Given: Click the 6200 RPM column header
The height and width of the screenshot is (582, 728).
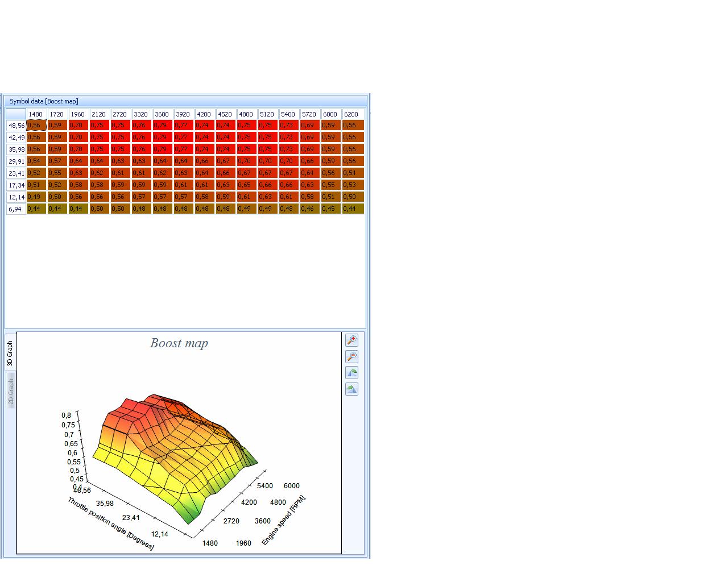Looking at the screenshot, I should pos(353,114).
